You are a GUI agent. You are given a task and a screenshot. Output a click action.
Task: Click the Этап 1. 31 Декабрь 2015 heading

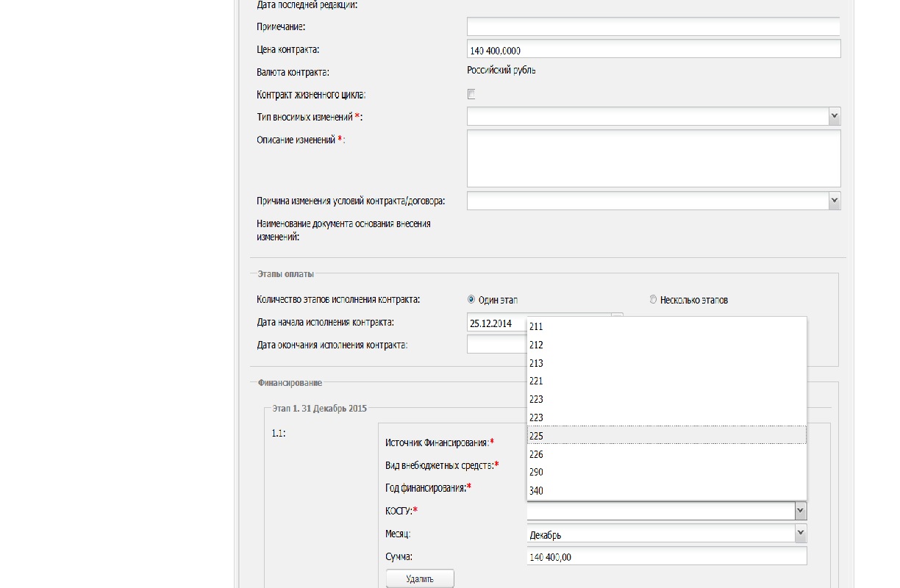pyautogui.click(x=320, y=408)
